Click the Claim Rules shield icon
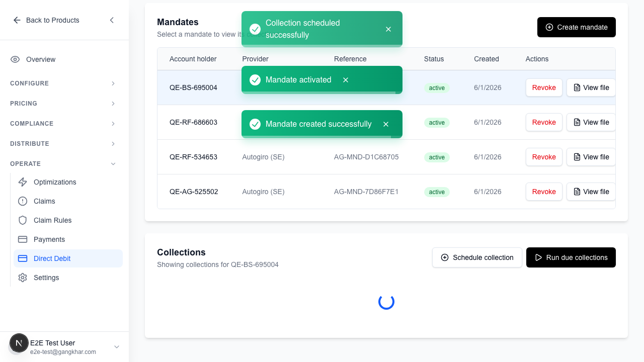The height and width of the screenshot is (362, 644). point(23,220)
